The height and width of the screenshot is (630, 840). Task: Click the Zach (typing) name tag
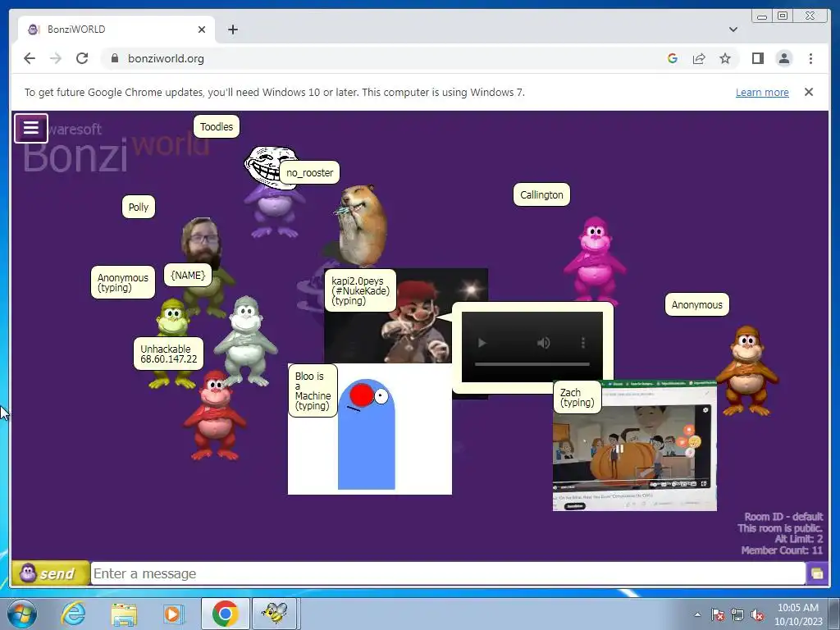577,397
